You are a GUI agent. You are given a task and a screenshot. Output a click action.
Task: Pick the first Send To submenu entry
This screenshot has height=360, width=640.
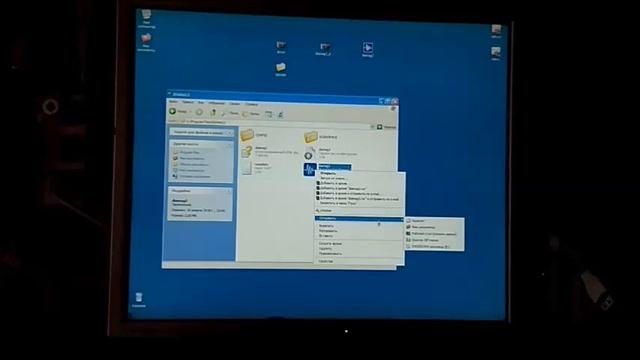pos(415,221)
